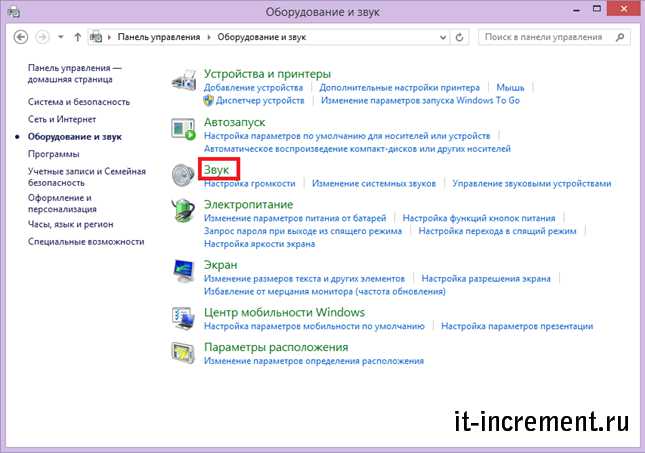Click Добавление устройства link
Viewport: 645px width, 453px height.
pyautogui.click(x=253, y=88)
